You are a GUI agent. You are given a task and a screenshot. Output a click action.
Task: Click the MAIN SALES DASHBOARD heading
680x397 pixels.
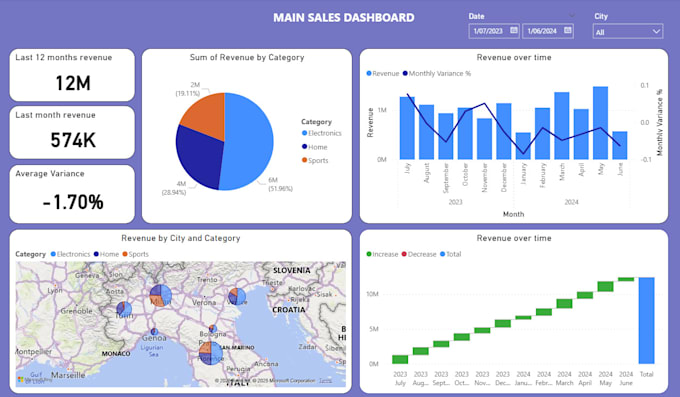coord(343,17)
